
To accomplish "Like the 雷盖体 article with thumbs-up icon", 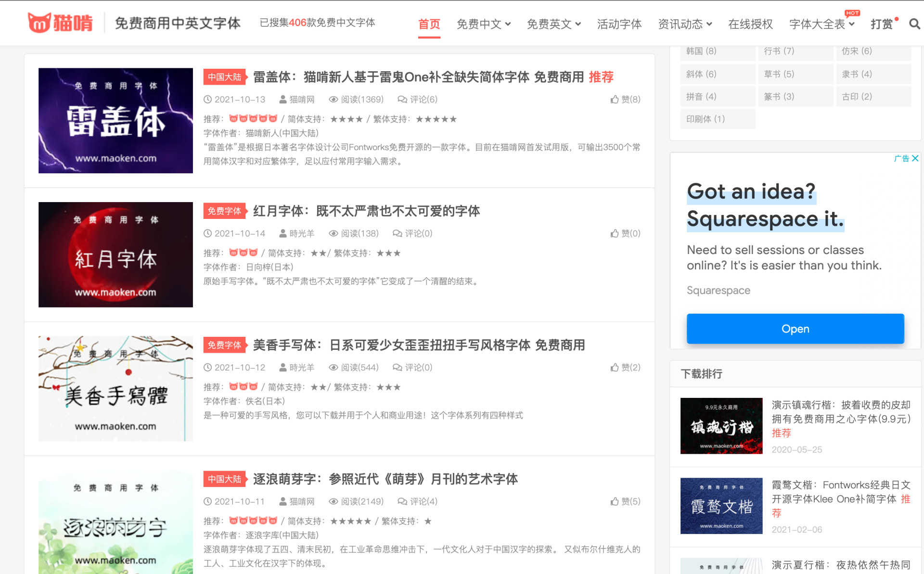I will coord(615,100).
